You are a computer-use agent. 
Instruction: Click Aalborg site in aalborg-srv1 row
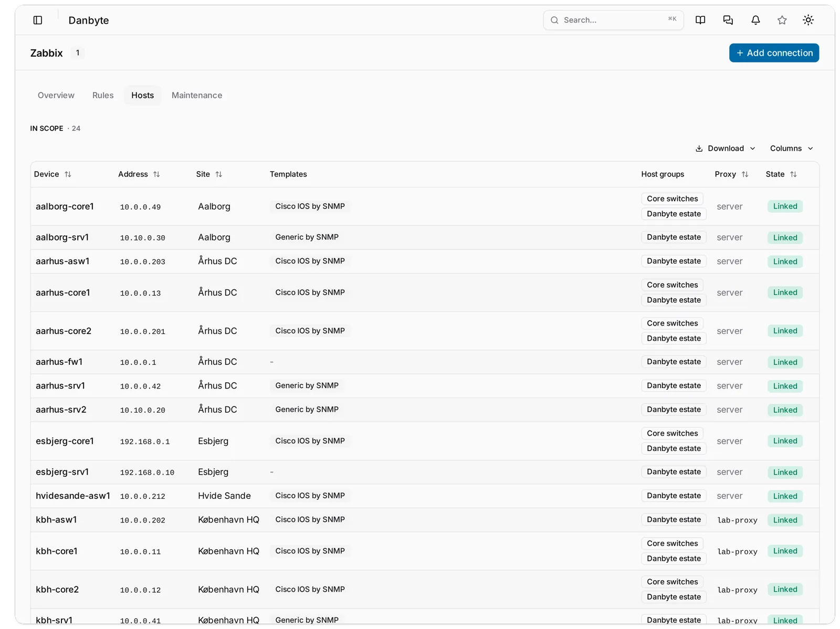point(214,237)
